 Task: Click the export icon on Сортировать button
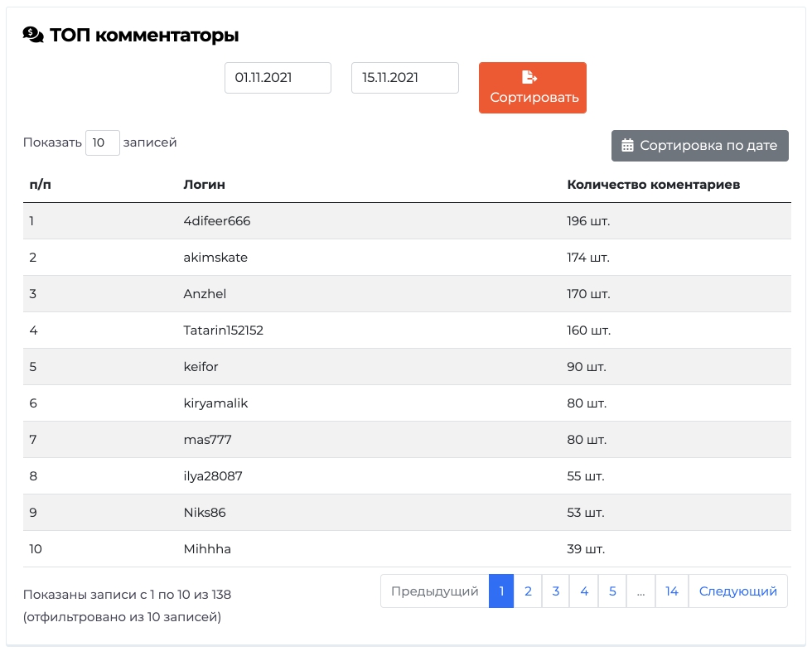529,77
